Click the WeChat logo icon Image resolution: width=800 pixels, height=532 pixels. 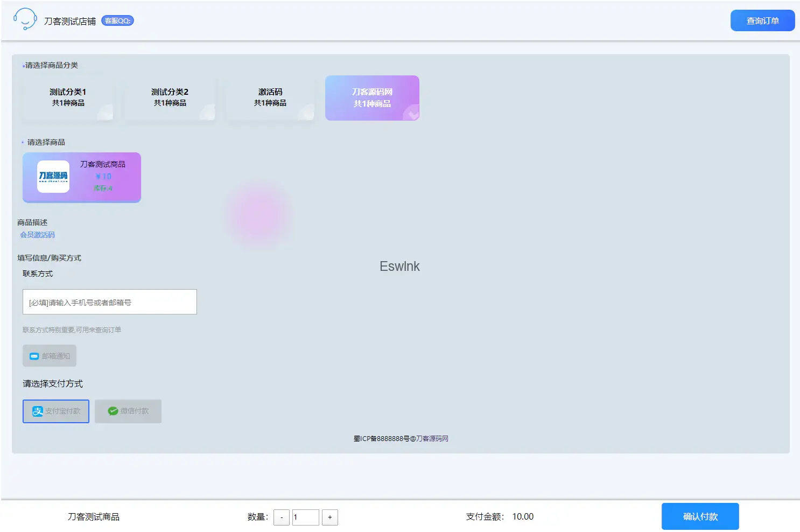pos(113,411)
